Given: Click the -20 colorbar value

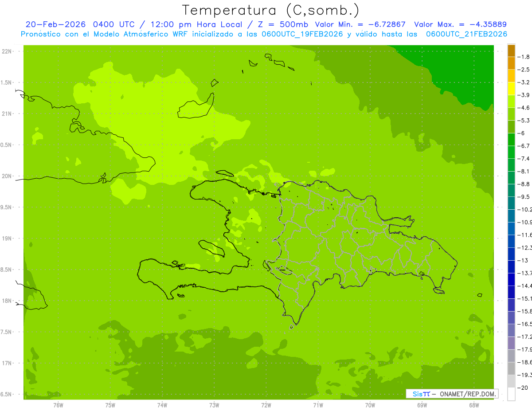Looking at the screenshot, I should (523, 388).
